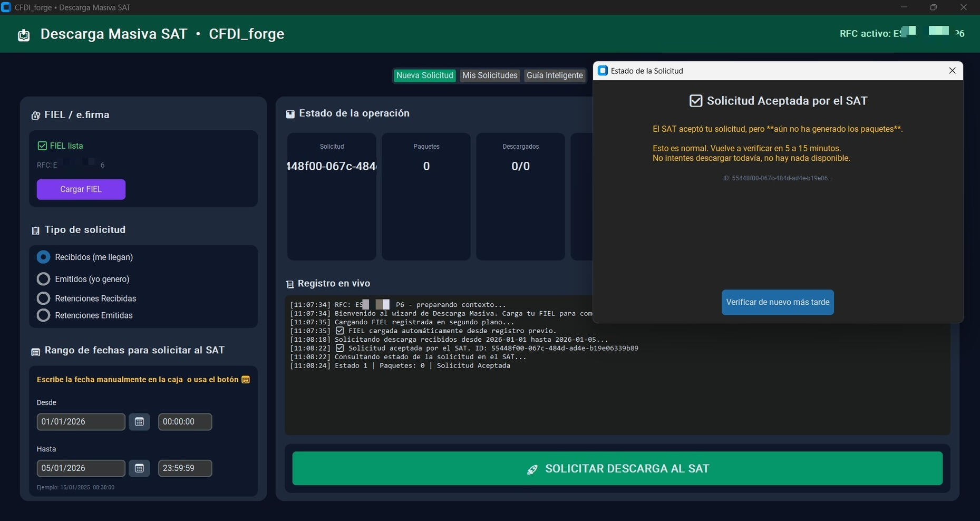The image size is (980, 521).
Task: Click the Tipo de solicitud section icon
Action: tap(35, 230)
